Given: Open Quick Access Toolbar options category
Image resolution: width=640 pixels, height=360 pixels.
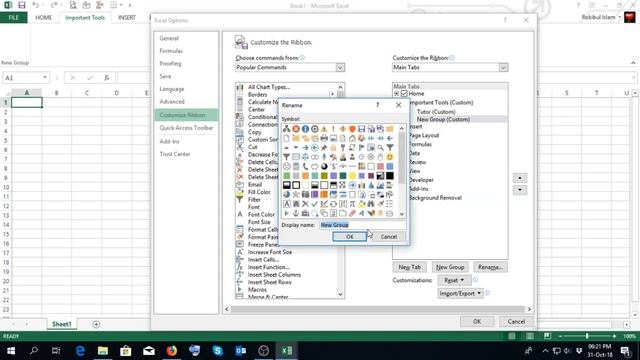Looking at the screenshot, I should pos(186,128).
